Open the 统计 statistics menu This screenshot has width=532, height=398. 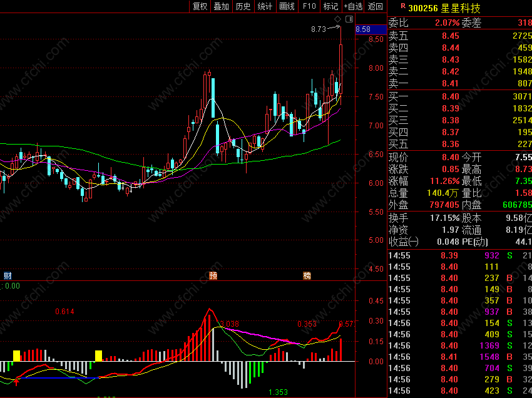click(x=265, y=6)
